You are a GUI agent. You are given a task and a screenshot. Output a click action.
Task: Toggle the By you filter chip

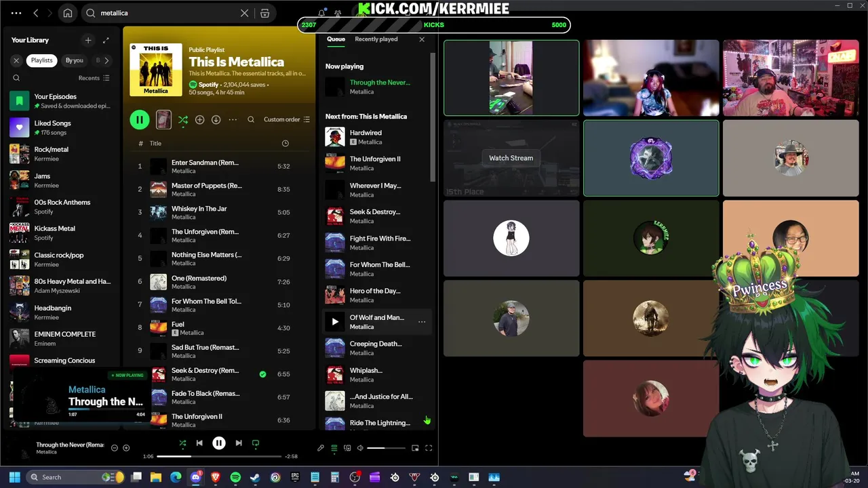pyautogui.click(x=74, y=60)
